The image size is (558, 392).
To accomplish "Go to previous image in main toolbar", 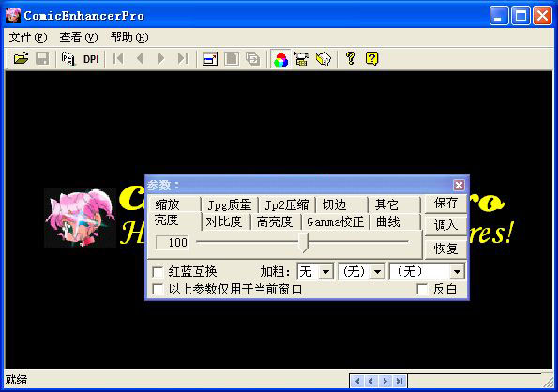I will point(140,58).
